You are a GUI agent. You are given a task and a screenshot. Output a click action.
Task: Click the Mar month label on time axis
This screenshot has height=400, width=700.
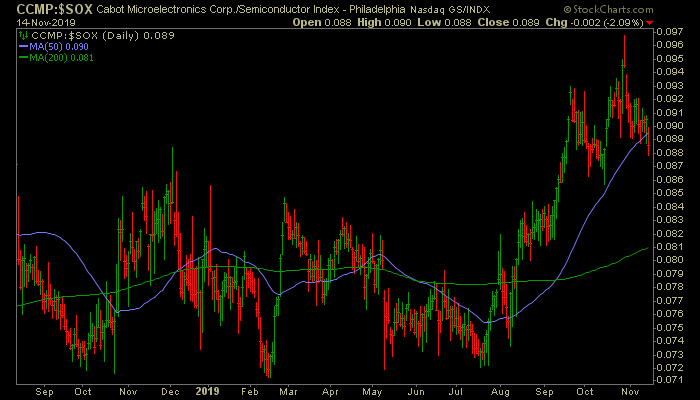288,392
